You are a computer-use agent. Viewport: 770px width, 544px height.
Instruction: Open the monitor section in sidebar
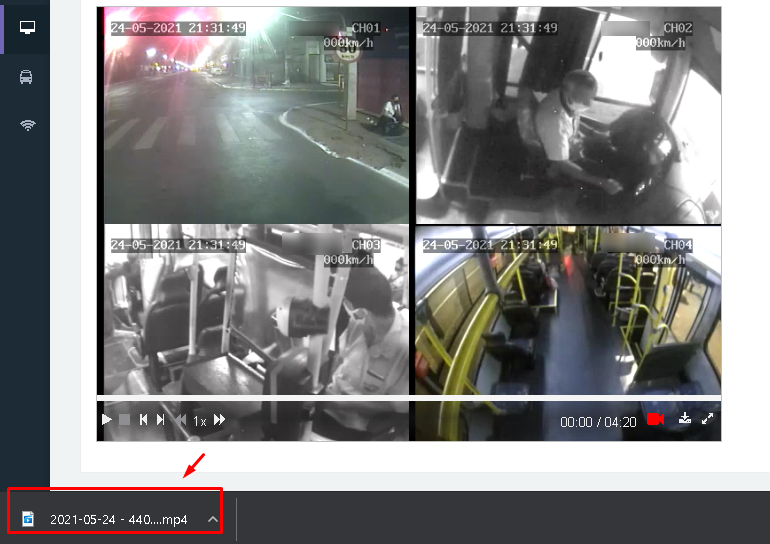[x=27, y=27]
